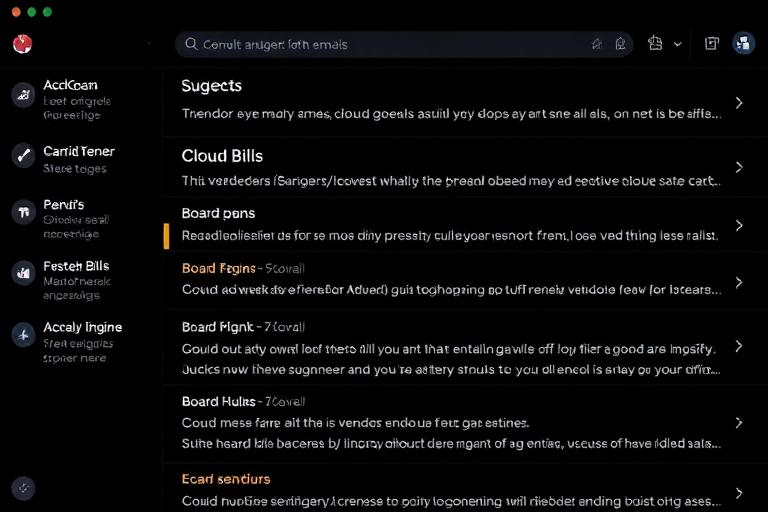The width and height of the screenshot is (768, 512).
Task: Click the pin icon in search bar
Action: pos(596,44)
